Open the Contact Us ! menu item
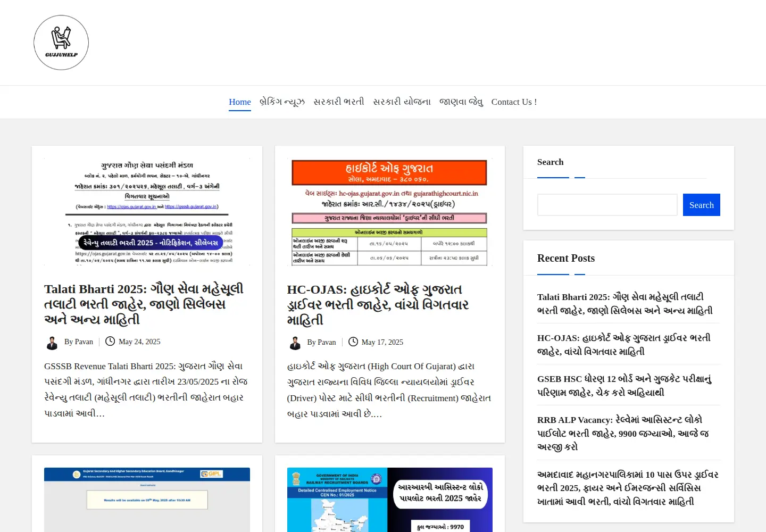 514,102
